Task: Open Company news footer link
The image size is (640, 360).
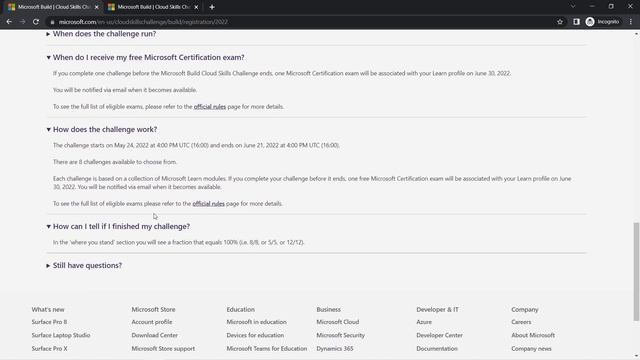Action: 531,349
